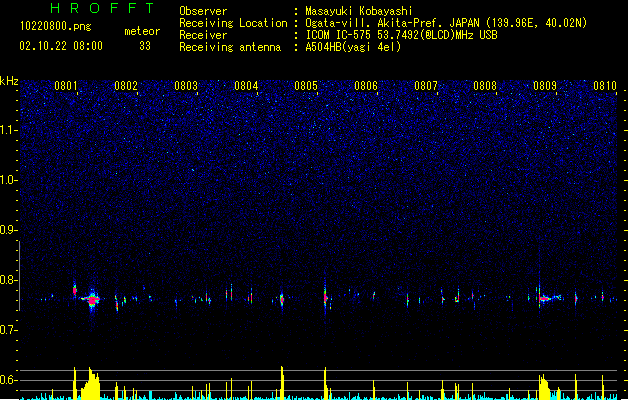Click the 0.7 kHz frequency label
Image resolution: width=629 pixels, height=400 pixels.
point(8,330)
